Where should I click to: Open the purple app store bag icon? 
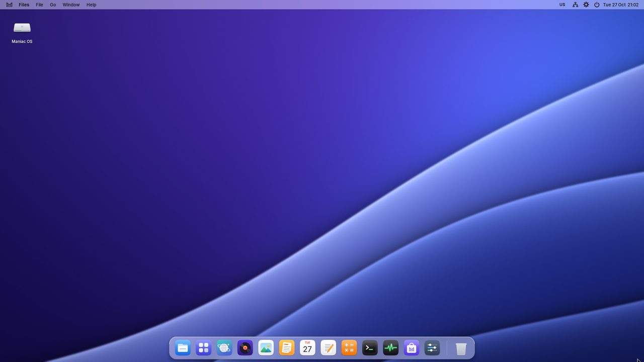[412, 348]
